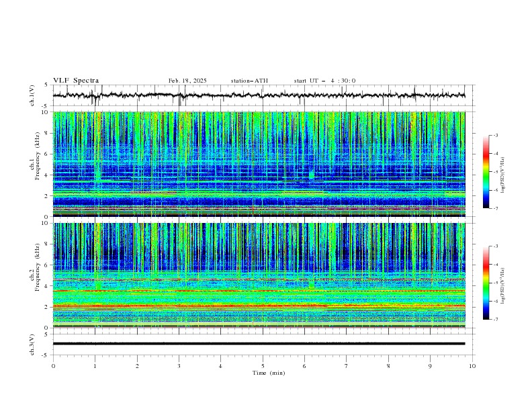Image resolution: width=532 pixels, height=411 pixels.
Task: Click the "10" tick ending the time axis
Action: [472, 366]
